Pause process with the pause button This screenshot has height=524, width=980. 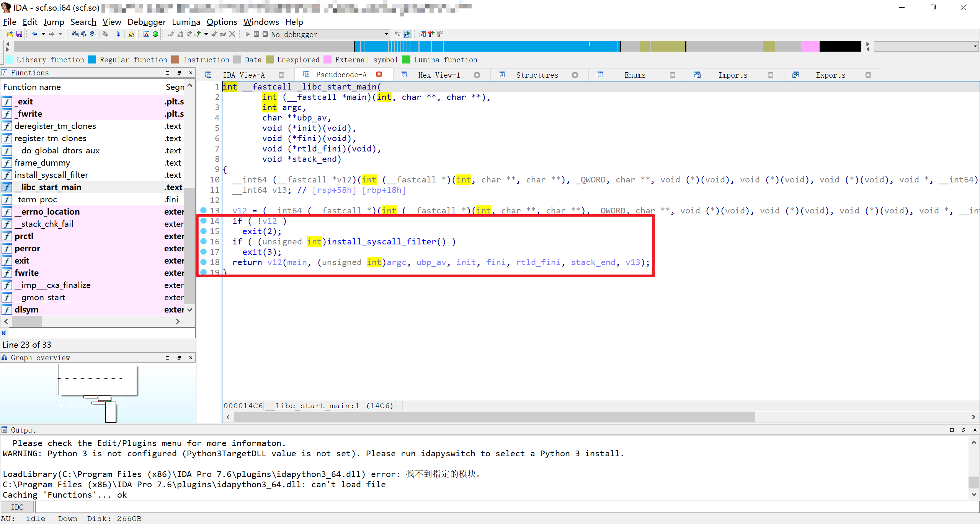pos(256,34)
